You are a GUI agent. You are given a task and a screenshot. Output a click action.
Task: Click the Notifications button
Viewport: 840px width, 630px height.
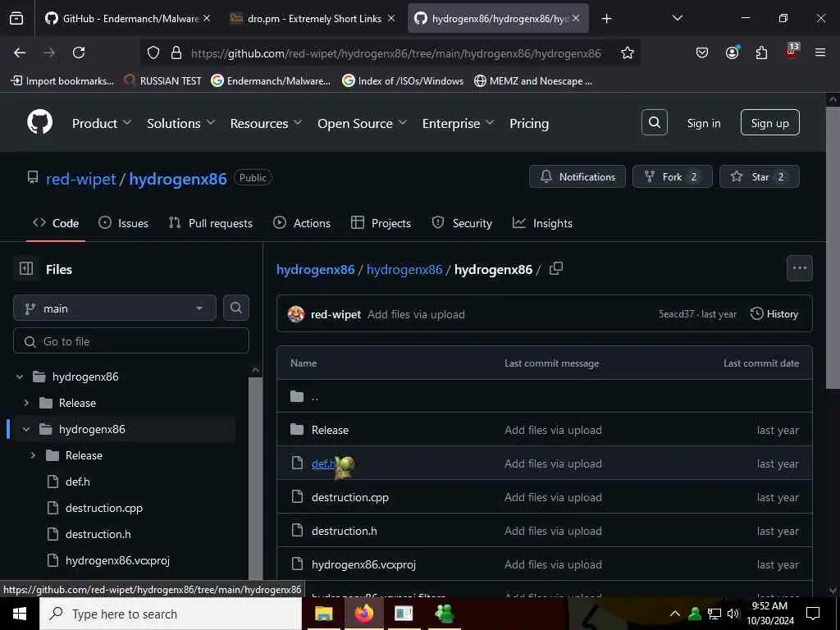tap(577, 176)
